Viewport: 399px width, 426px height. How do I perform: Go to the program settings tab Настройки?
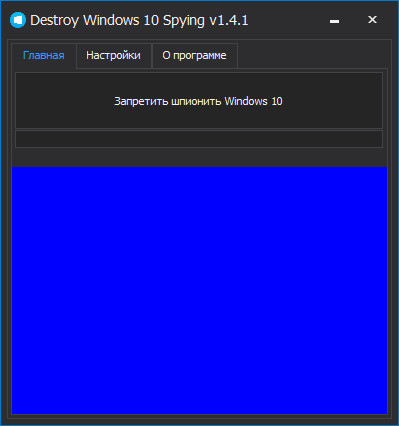tap(113, 55)
